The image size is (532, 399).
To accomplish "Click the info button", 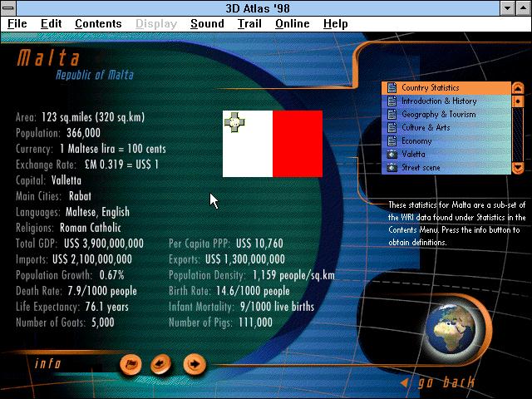I will pyautogui.click(x=47, y=364).
